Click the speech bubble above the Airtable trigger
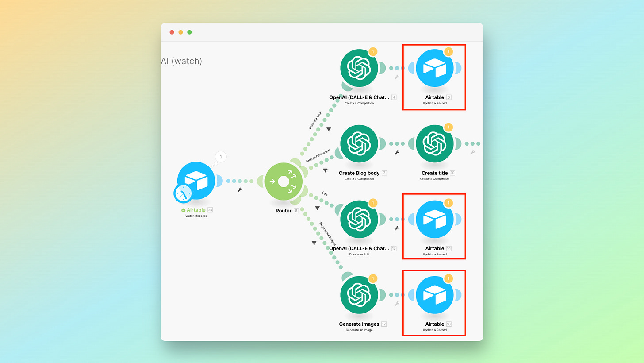The image size is (644, 363). click(x=220, y=156)
